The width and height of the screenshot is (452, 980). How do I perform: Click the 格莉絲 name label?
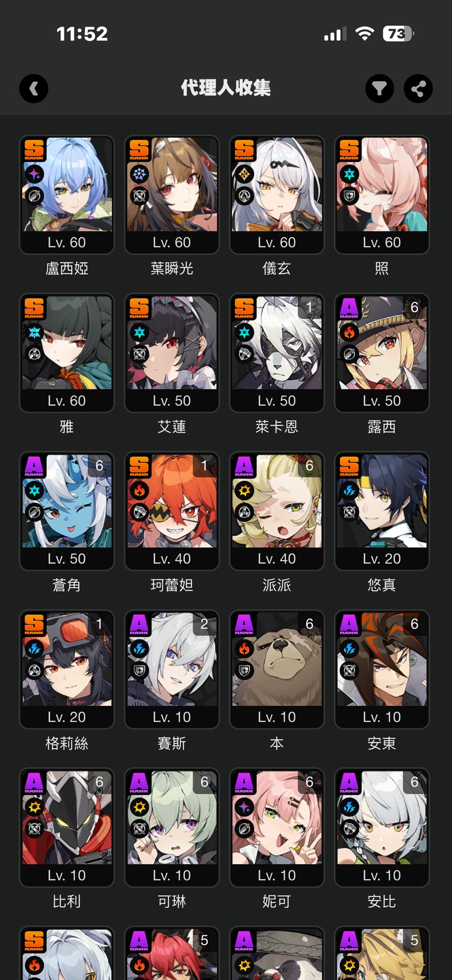(x=67, y=743)
